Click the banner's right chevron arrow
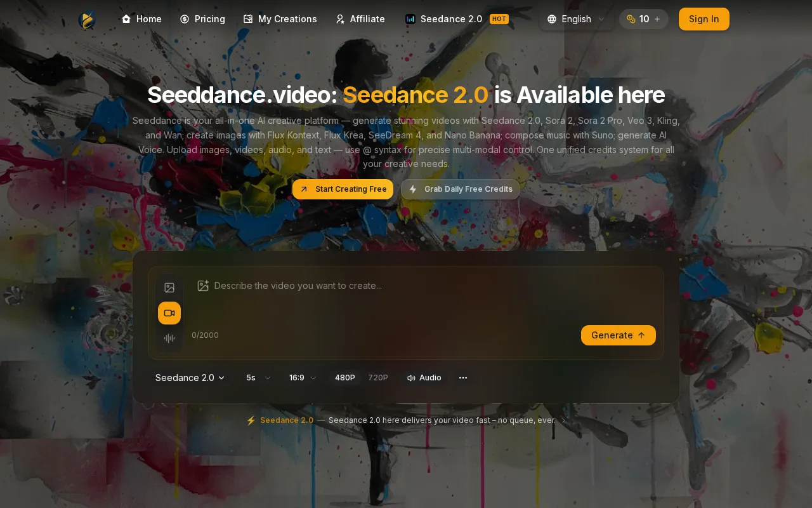812x508 pixels. (x=563, y=420)
